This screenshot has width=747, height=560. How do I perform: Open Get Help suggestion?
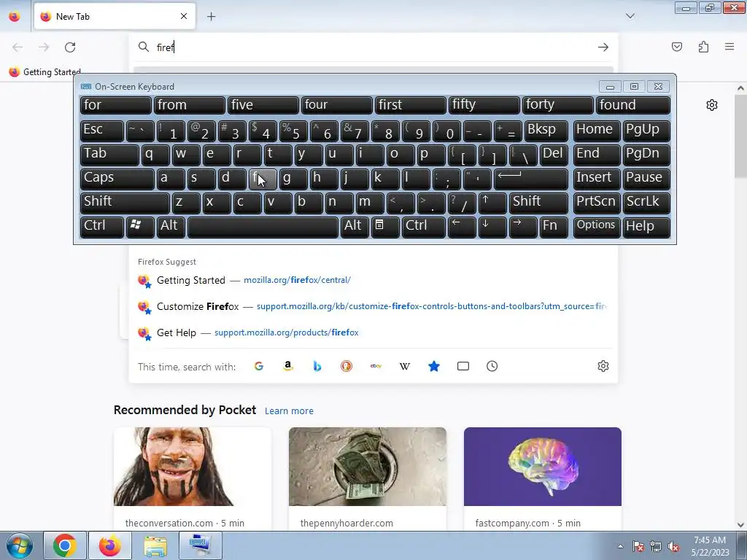pos(373,332)
